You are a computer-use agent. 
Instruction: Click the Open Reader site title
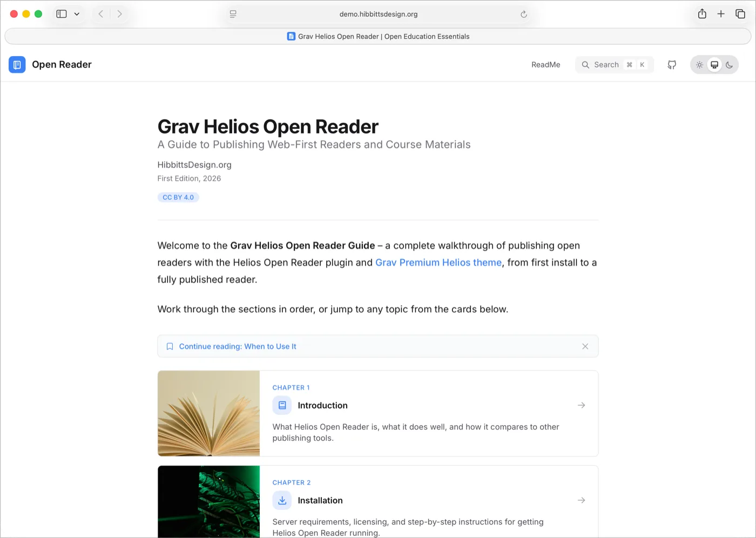[x=62, y=65]
